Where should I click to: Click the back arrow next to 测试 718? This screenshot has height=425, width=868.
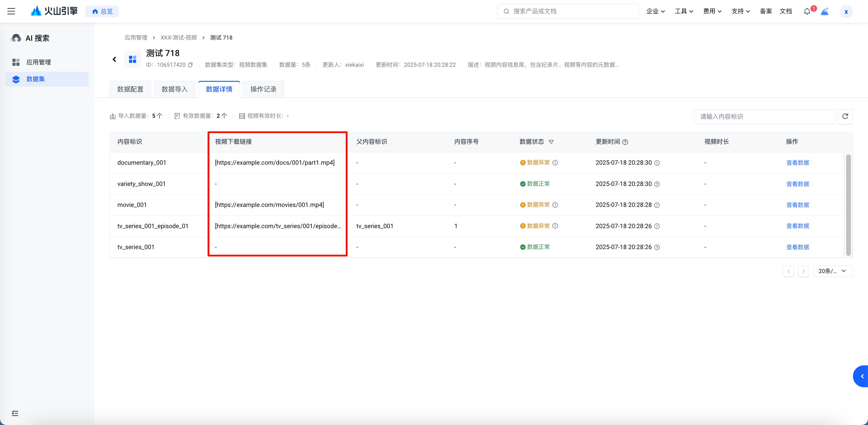[115, 59]
